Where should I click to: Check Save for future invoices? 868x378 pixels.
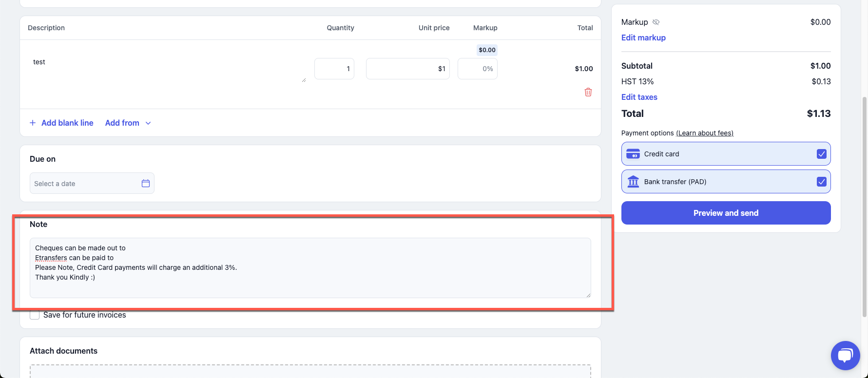click(35, 315)
